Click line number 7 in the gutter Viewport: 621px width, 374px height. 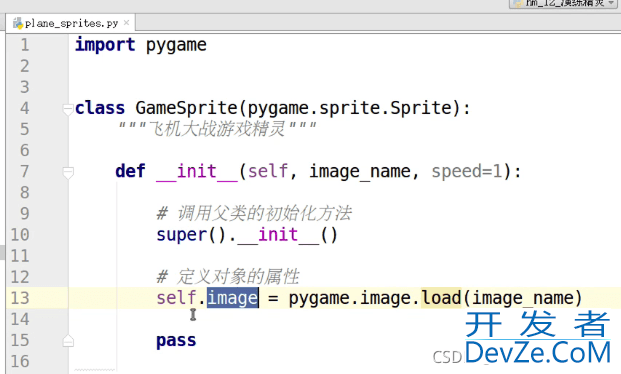click(25, 172)
